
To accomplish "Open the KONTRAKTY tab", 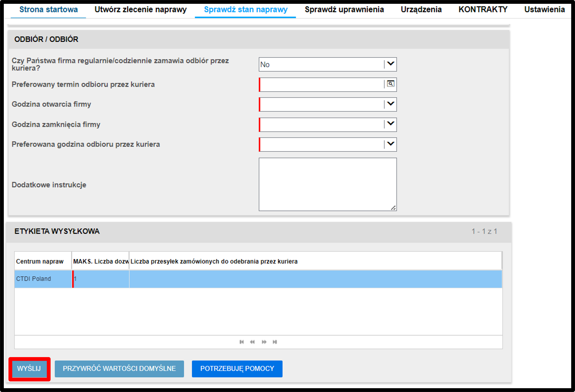I will (x=483, y=10).
